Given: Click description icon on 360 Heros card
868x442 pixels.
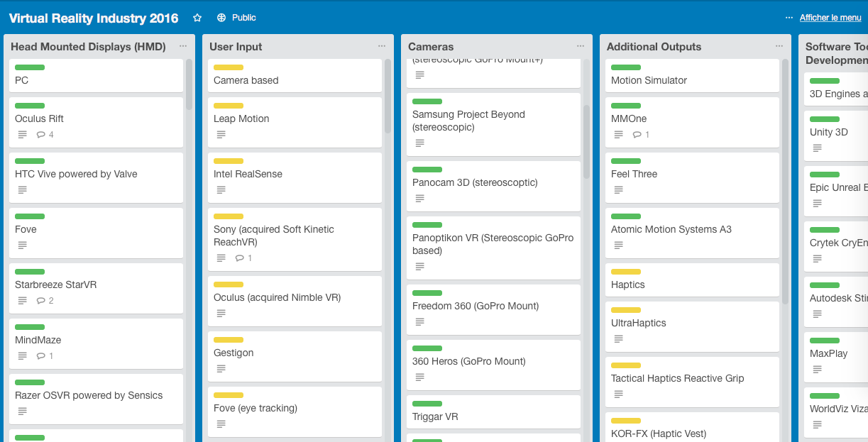Looking at the screenshot, I should click(419, 377).
